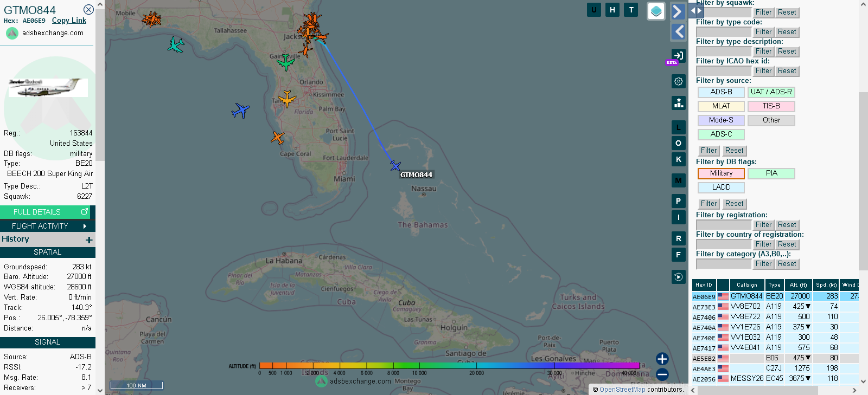
Task: Click the King Air aircraft photo thumbnail
Action: (48, 87)
